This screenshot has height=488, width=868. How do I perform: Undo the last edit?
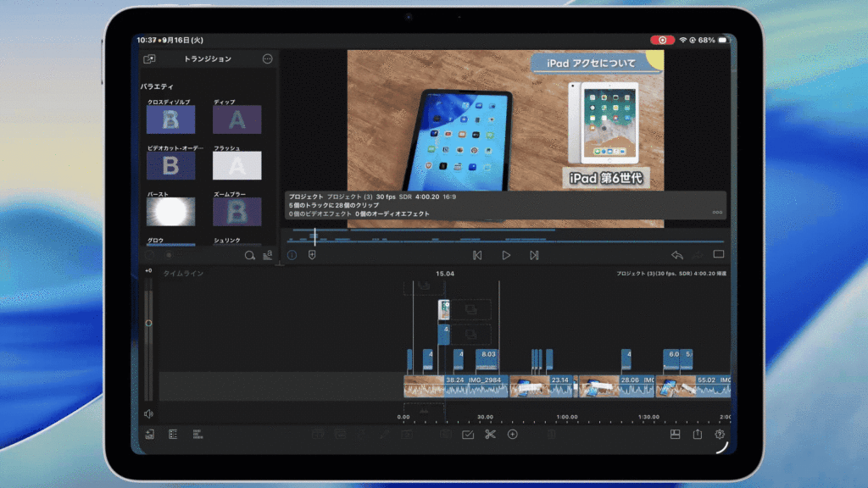(x=677, y=255)
